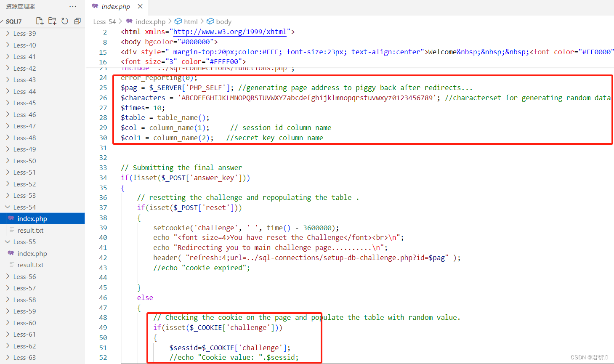Screen dimensions: 614x364
Task: Select the Less-51 folder row
Action: click(x=43, y=172)
